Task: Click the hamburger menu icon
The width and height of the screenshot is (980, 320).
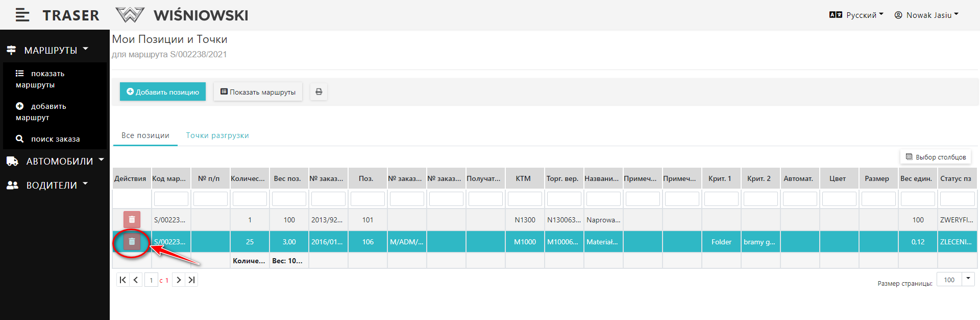Action: pyautogui.click(x=22, y=15)
